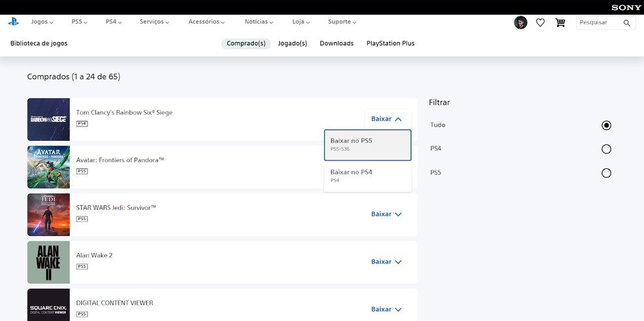The height and width of the screenshot is (321, 644).
Task: Expand the Jogos navigation menu
Action: click(42, 22)
